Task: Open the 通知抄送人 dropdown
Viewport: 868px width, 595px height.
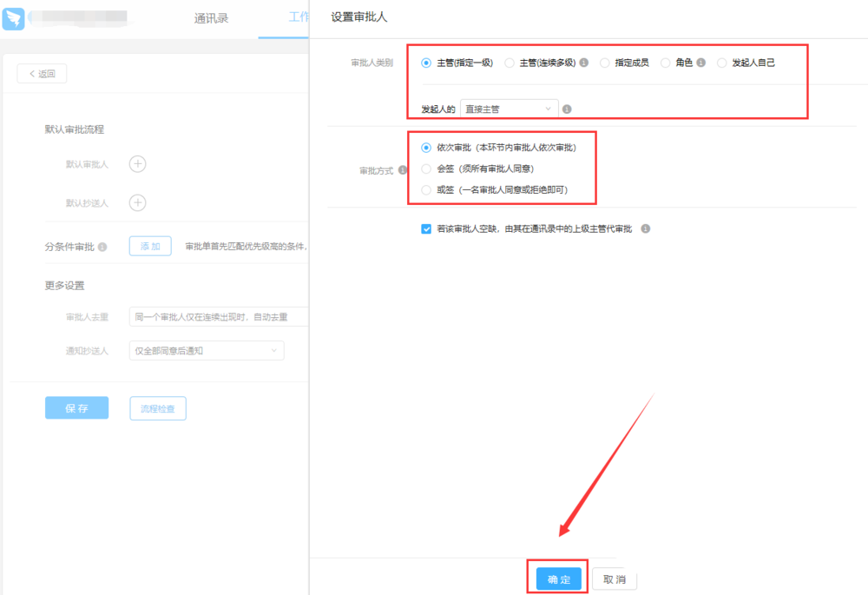Action: 207,350
